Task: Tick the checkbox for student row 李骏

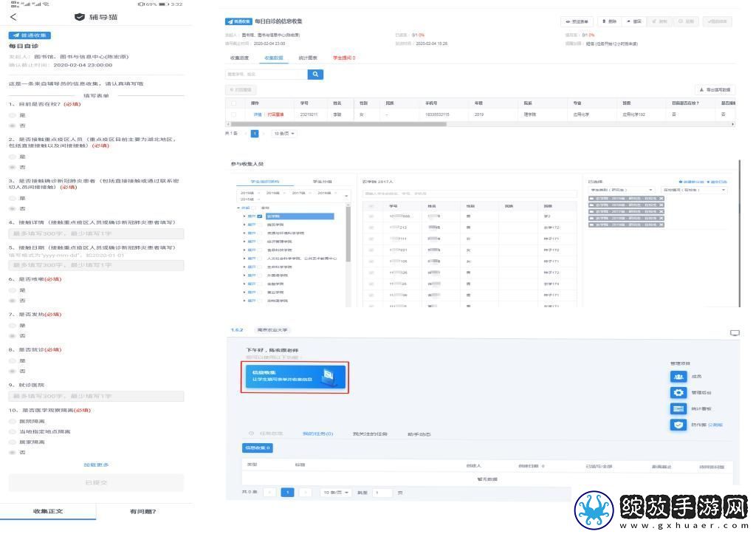Action: point(234,114)
